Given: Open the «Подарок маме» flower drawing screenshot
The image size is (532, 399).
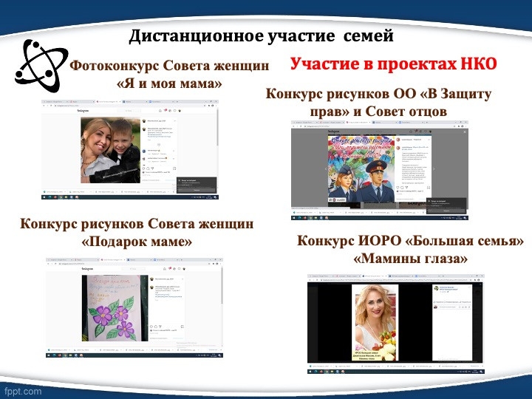Looking at the screenshot, I should click(134, 307).
